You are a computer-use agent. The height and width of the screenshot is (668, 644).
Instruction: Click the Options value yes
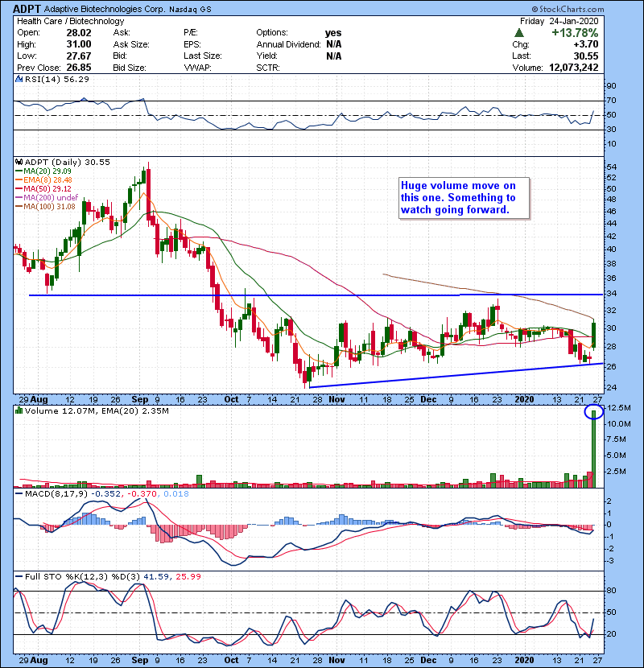pyautogui.click(x=333, y=33)
